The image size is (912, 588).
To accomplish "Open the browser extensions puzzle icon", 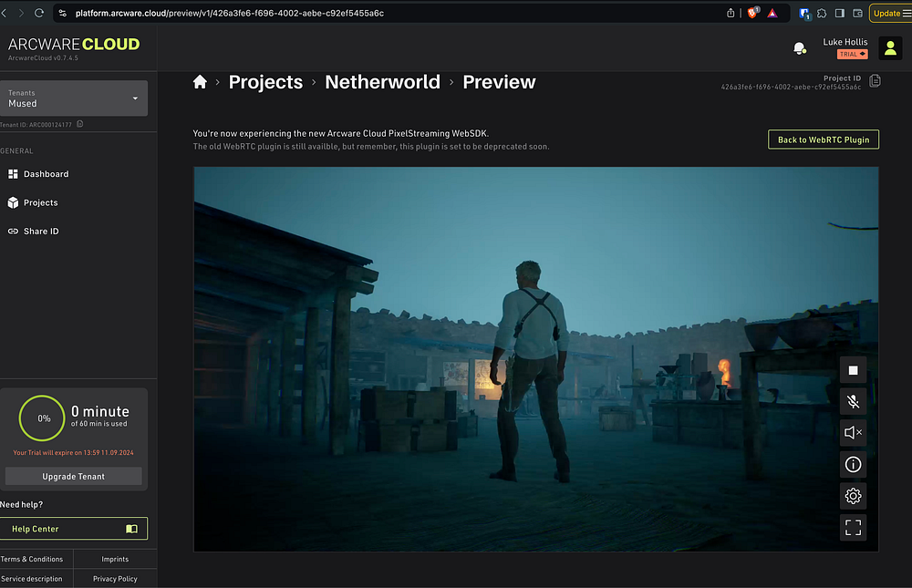I will point(822,13).
